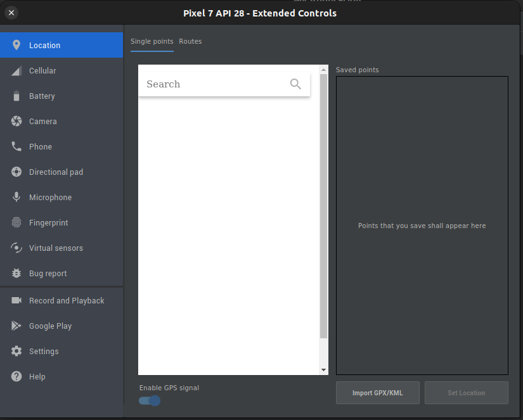Click the Import GPX/KML button
523x420 pixels.
click(x=377, y=393)
